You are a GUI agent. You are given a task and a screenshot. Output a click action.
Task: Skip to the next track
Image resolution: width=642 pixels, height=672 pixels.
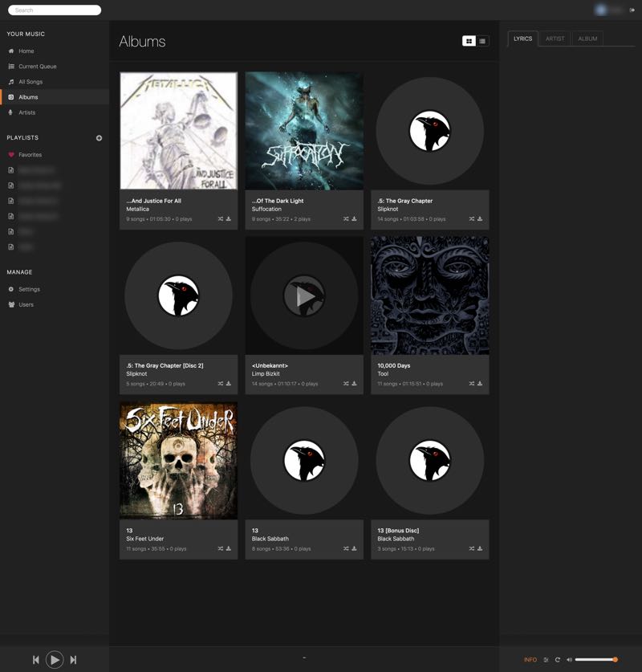coord(73,660)
